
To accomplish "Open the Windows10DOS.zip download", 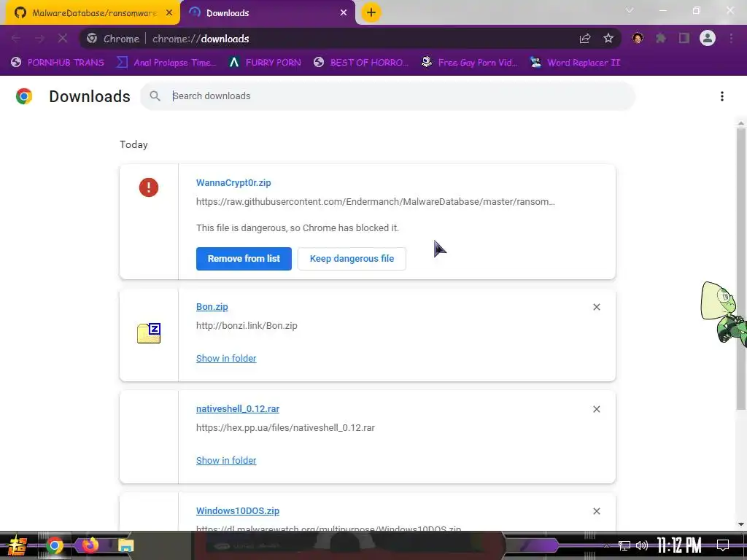I will coord(238,511).
